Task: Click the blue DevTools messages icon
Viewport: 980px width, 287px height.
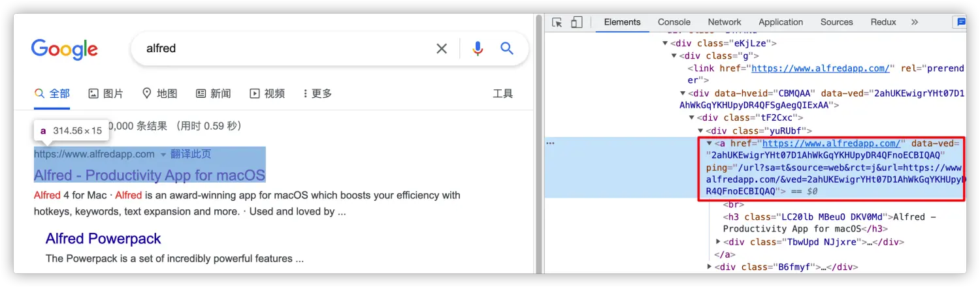Action: click(x=961, y=22)
